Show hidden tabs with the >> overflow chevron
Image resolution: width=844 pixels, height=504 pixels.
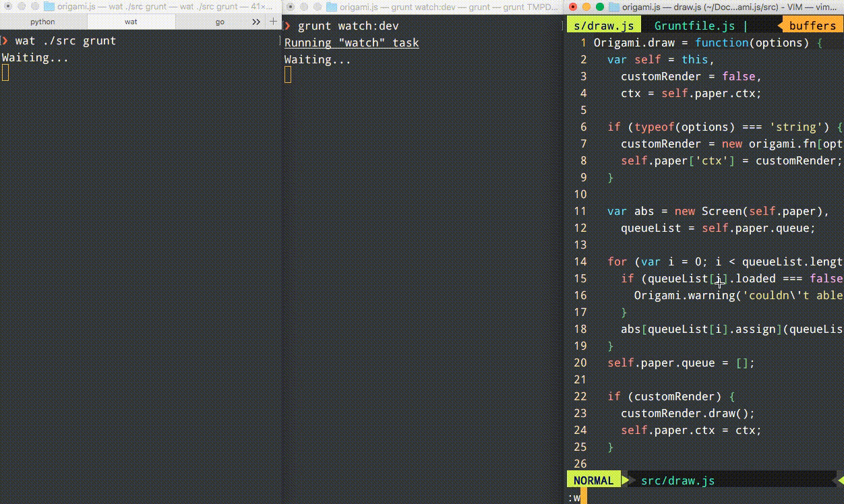tap(256, 22)
